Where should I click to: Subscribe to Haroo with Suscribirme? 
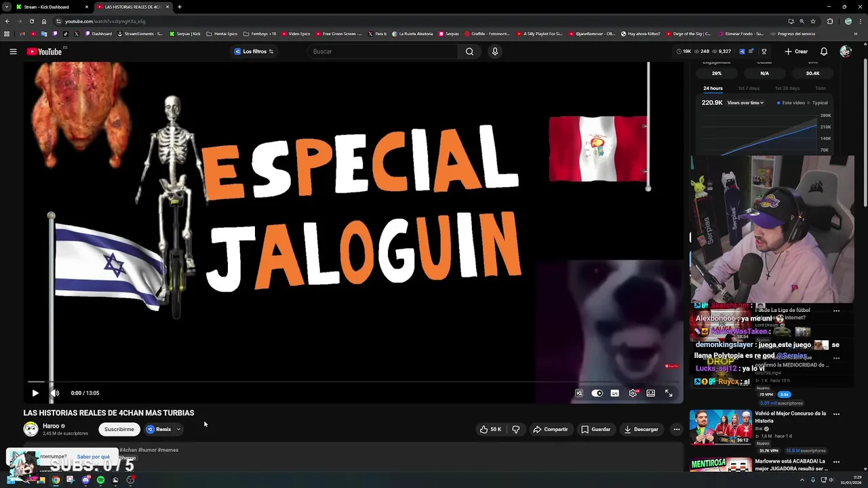click(x=119, y=429)
